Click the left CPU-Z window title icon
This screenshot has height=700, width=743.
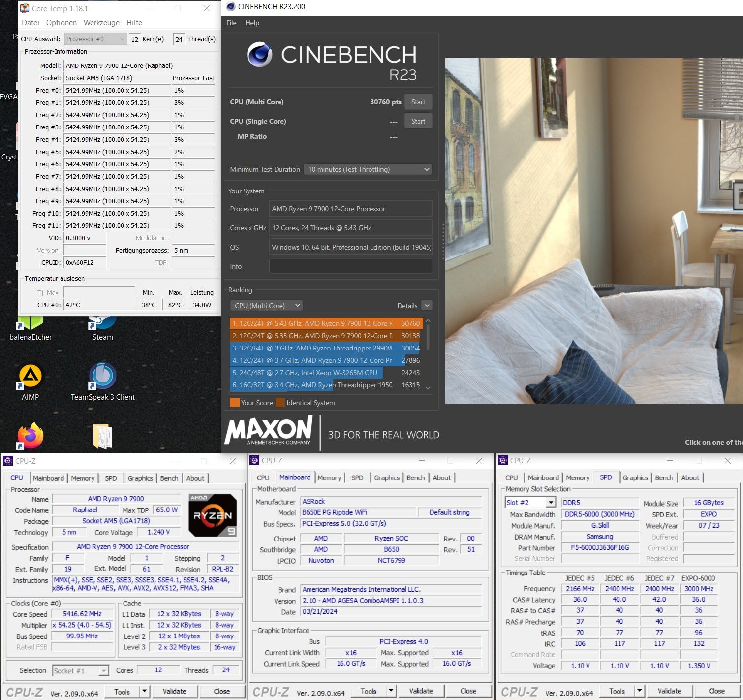[x=8, y=461]
